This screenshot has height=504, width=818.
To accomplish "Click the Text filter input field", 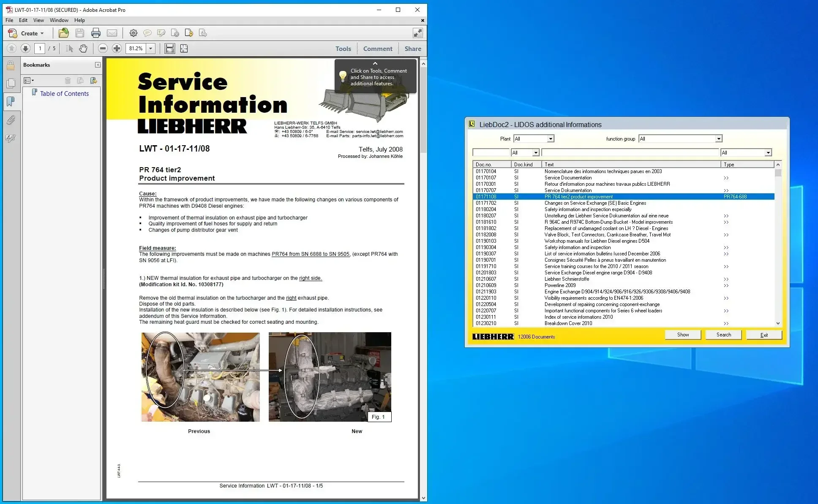I will pos(630,152).
